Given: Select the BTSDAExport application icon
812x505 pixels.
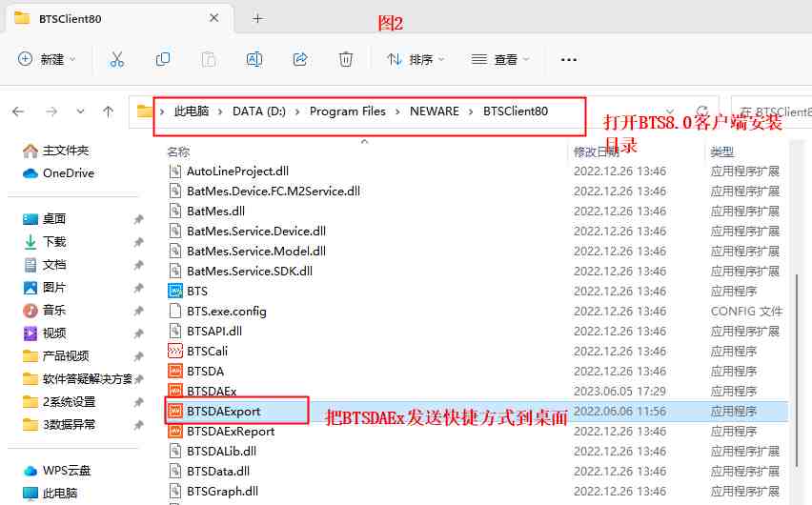Looking at the screenshot, I should click(175, 412).
